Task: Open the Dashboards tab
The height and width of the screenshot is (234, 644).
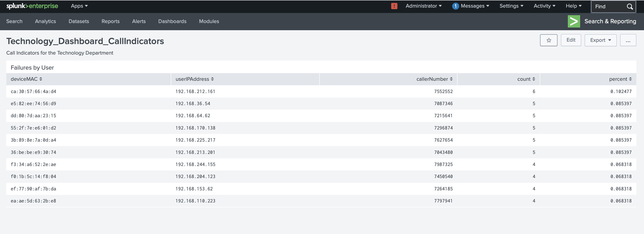Action: [172, 21]
